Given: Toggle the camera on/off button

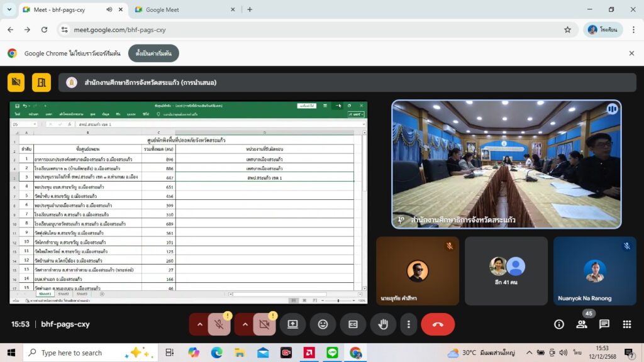Looking at the screenshot, I should coord(264,324).
